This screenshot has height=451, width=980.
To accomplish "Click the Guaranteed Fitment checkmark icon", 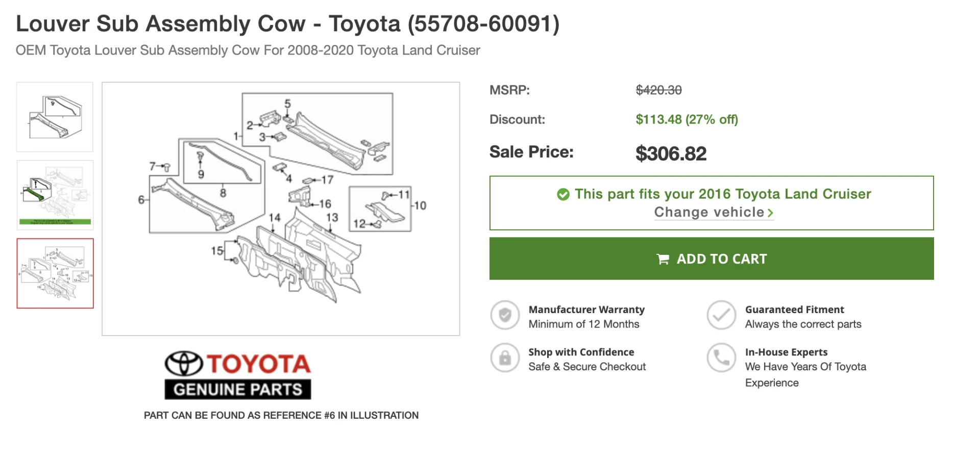I will coord(721,315).
